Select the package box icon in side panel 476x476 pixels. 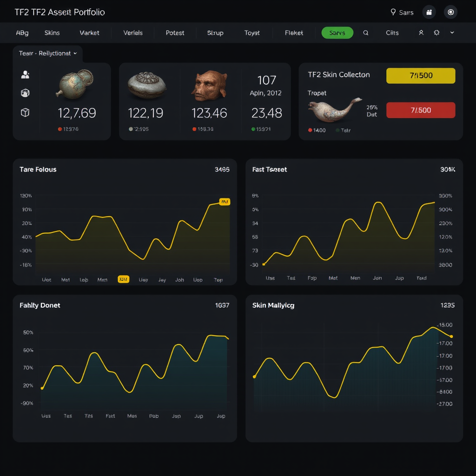pos(25,93)
